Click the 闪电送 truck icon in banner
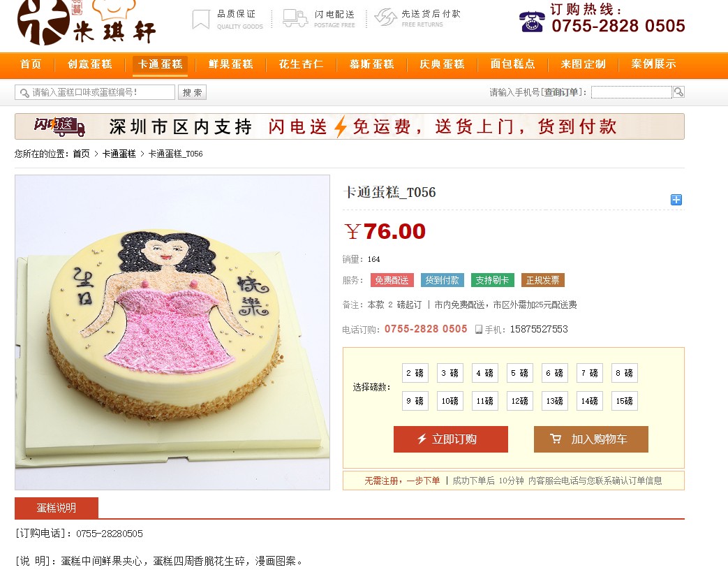728x579 pixels. 59,126
